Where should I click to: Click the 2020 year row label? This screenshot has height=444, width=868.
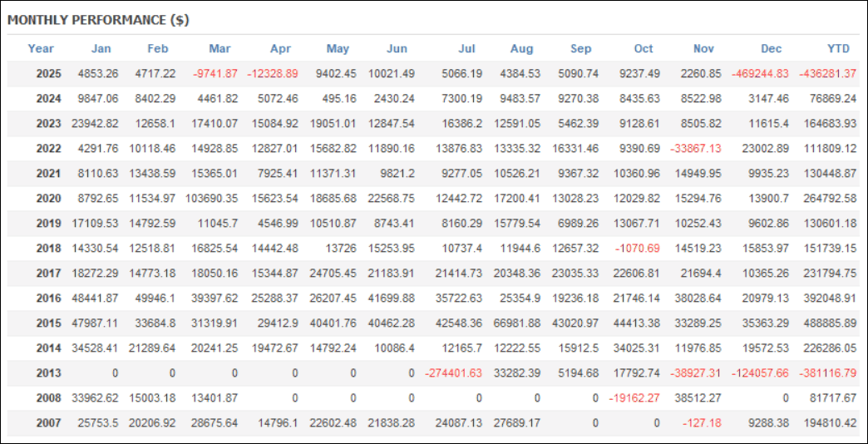point(49,198)
